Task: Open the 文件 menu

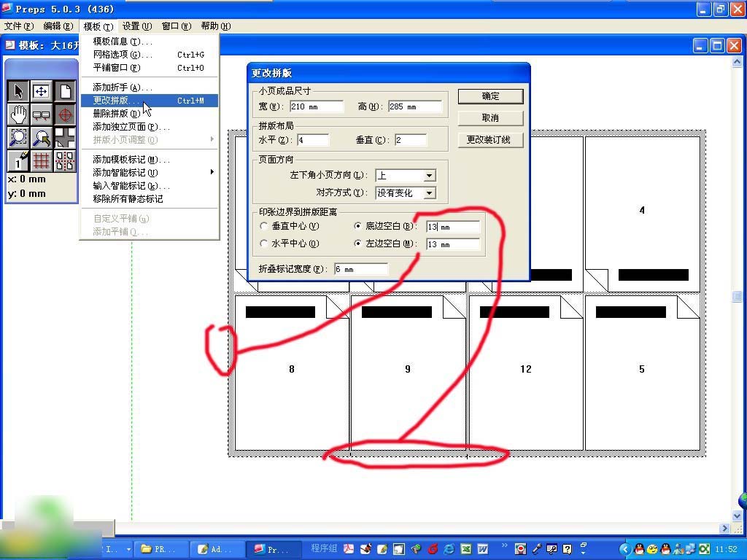Action: click(19, 26)
